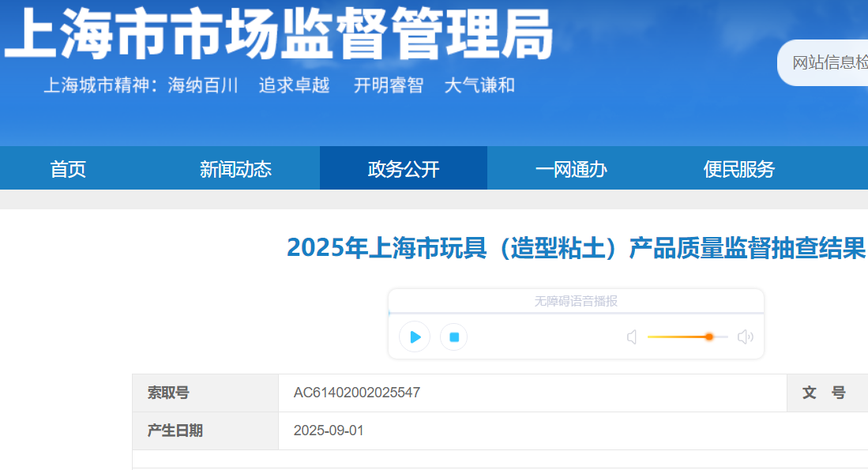Click the index number AC61402002025547

pyautogui.click(x=357, y=393)
